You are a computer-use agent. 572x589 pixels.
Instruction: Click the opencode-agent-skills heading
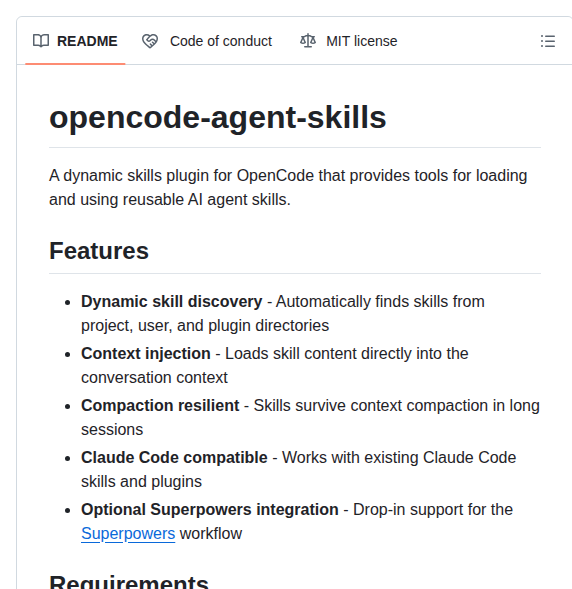[218, 118]
